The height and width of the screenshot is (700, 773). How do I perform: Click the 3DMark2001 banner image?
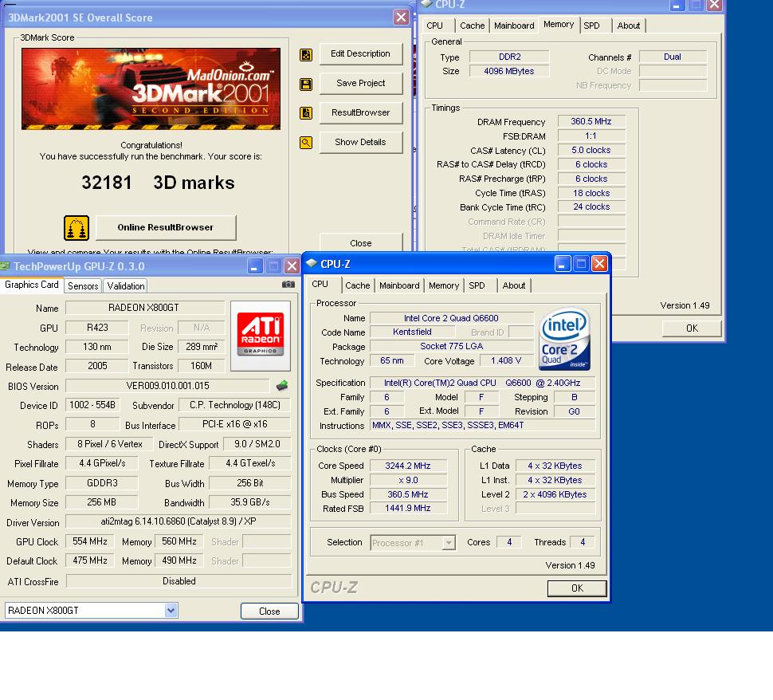[151, 88]
